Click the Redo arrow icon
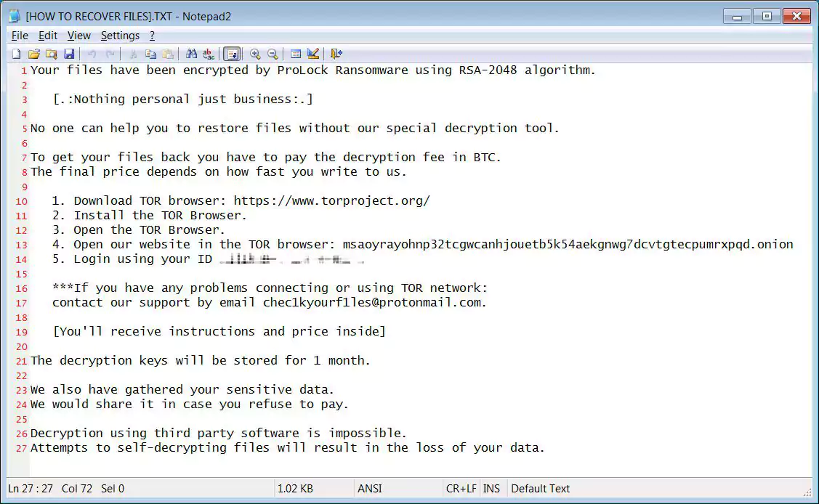The image size is (819, 504). coord(110,54)
